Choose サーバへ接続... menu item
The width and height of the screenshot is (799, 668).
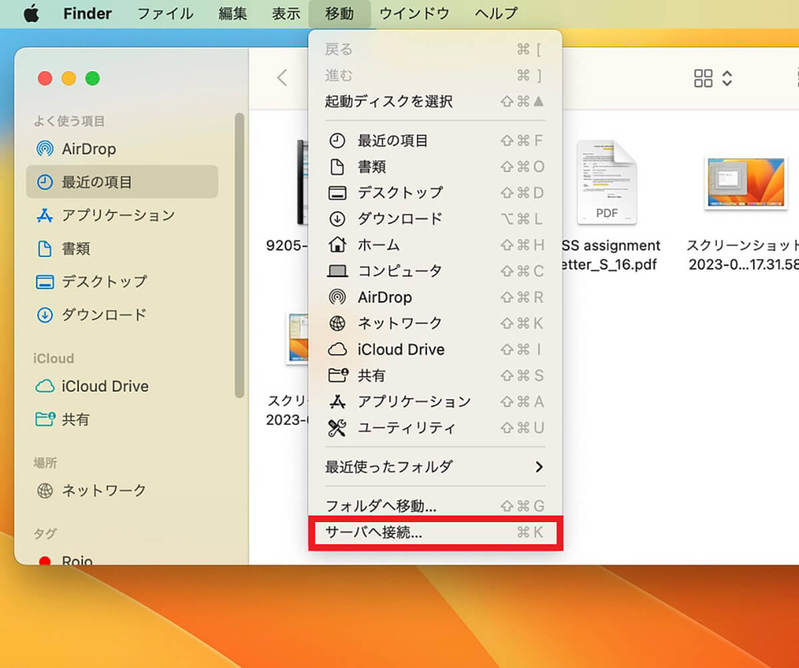tap(435, 532)
